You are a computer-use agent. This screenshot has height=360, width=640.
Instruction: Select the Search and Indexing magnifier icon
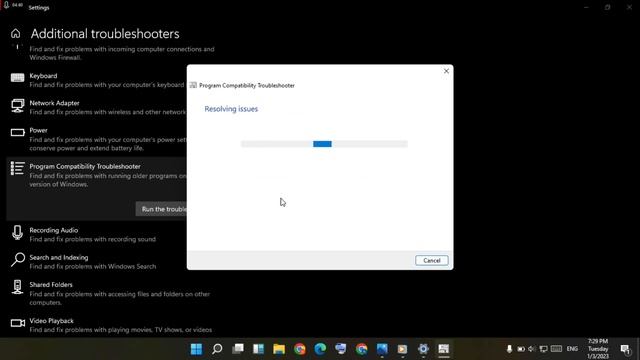[x=18, y=260]
